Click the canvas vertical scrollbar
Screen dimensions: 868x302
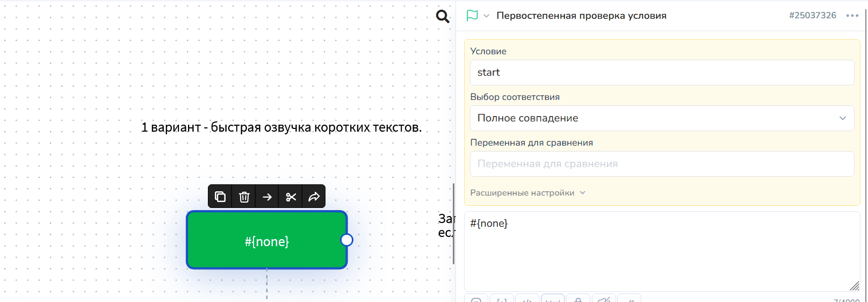click(x=454, y=224)
